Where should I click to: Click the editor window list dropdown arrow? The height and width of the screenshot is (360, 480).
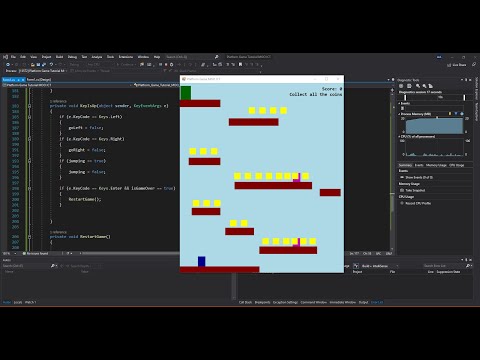coord(388,80)
